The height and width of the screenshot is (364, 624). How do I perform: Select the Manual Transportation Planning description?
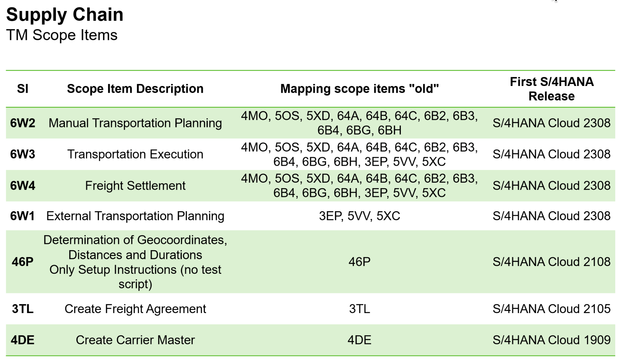coord(135,123)
